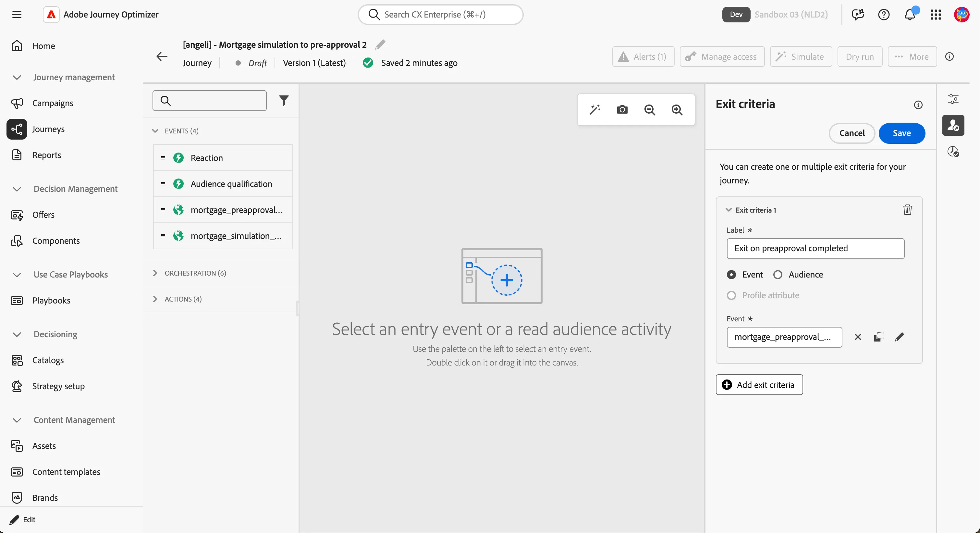The image size is (980, 533).
Task: Open Campaigns in the left navigation
Action: pyautogui.click(x=53, y=103)
